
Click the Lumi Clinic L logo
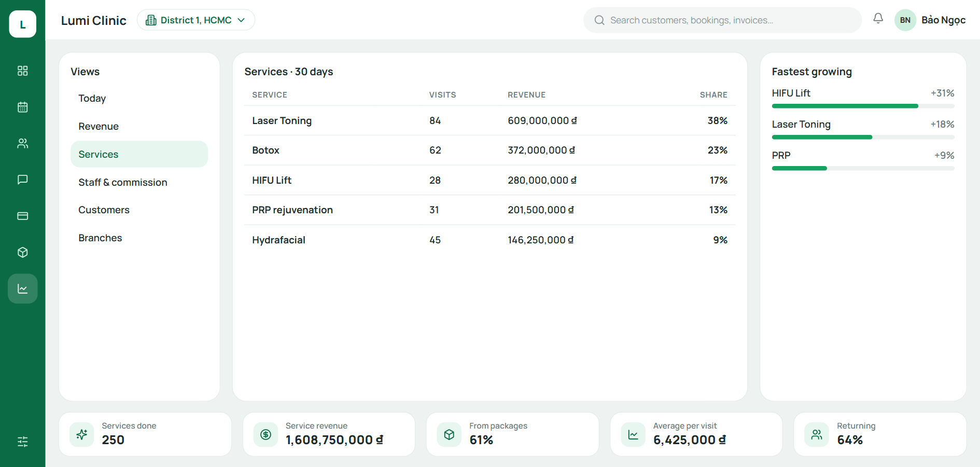tap(23, 24)
